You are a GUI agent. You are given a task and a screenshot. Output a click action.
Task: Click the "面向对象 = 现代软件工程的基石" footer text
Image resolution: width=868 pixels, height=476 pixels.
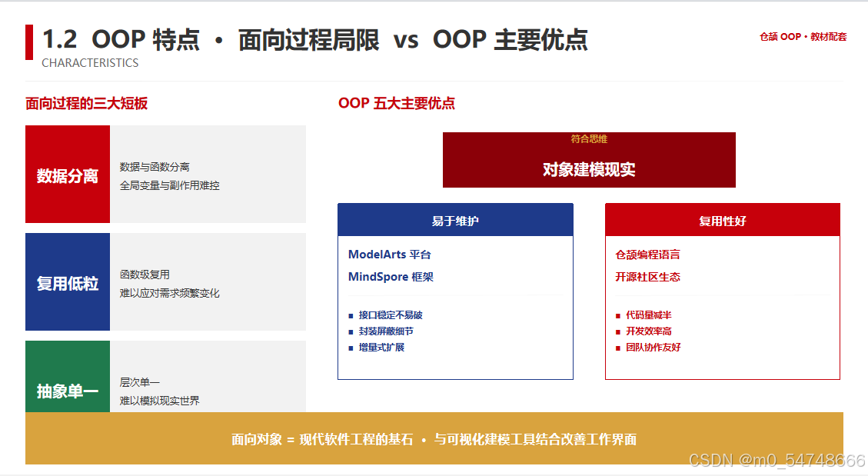[322, 439]
